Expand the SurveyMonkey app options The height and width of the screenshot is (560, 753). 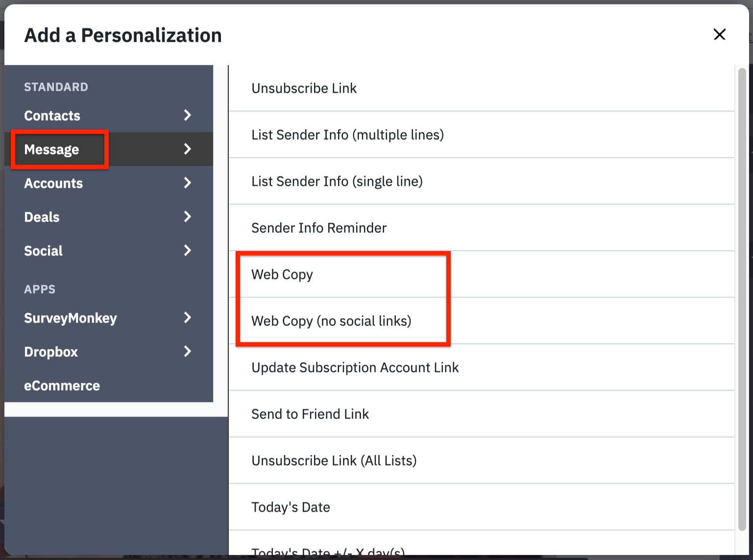pyautogui.click(x=188, y=317)
